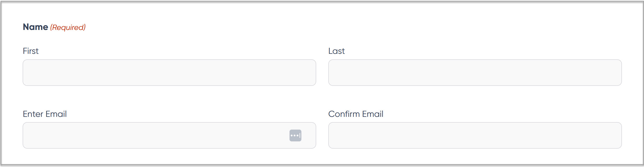The image size is (644, 167).
Task: Click the "Confirm Email" label text
Action: [x=356, y=114]
